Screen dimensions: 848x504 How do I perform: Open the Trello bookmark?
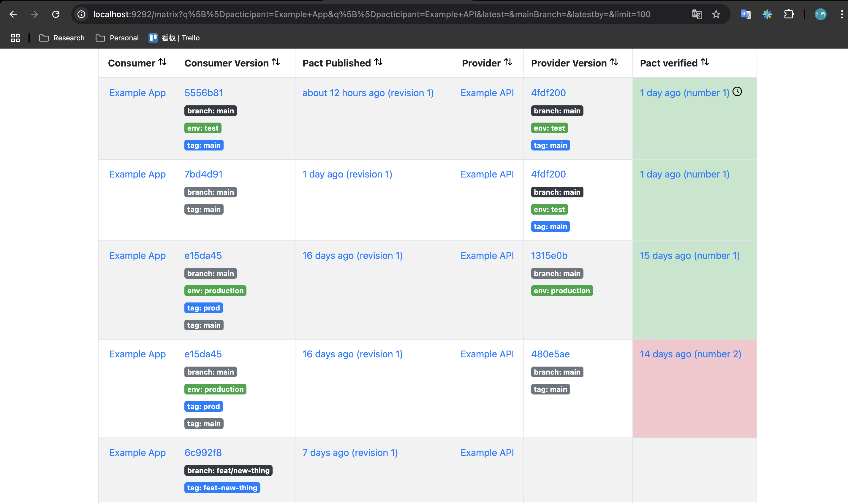point(174,38)
